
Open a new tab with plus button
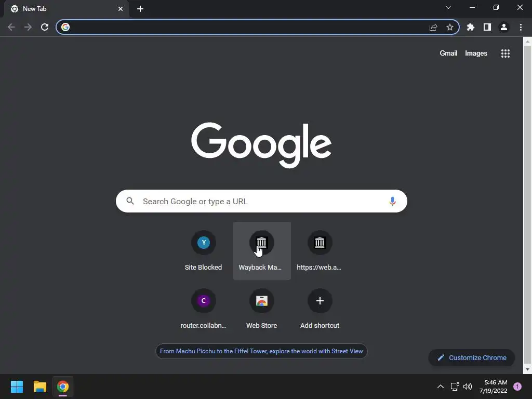(x=140, y=9)
